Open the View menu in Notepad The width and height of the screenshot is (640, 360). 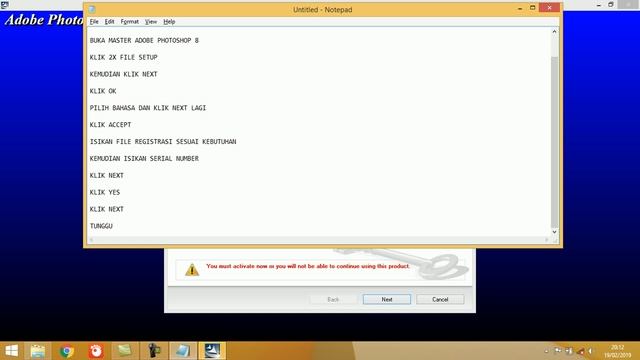(151, 22)
